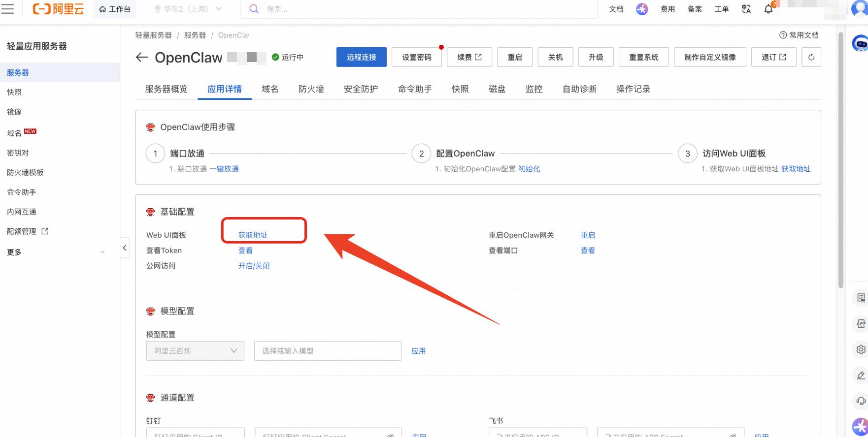
Task: Click 获取地址 next to Web UI面板
Action: pos(253,235)
